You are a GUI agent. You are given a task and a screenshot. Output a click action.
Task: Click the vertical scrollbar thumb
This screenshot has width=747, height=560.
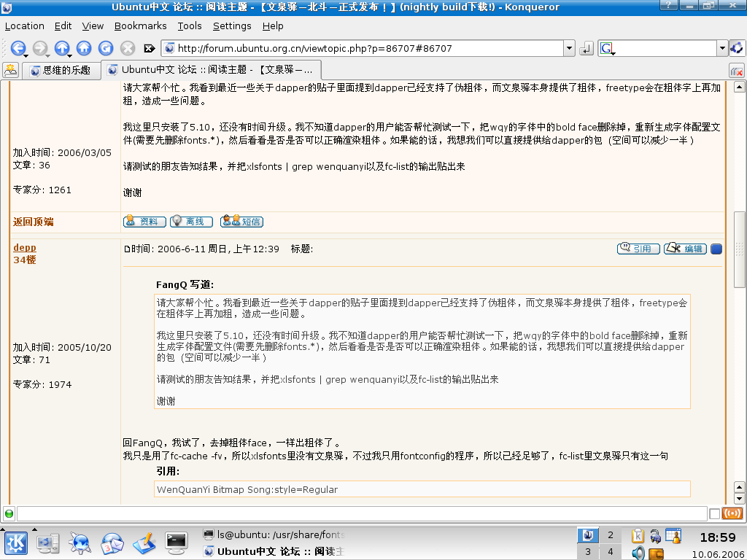pyautogui.click(x=739, y=249)
